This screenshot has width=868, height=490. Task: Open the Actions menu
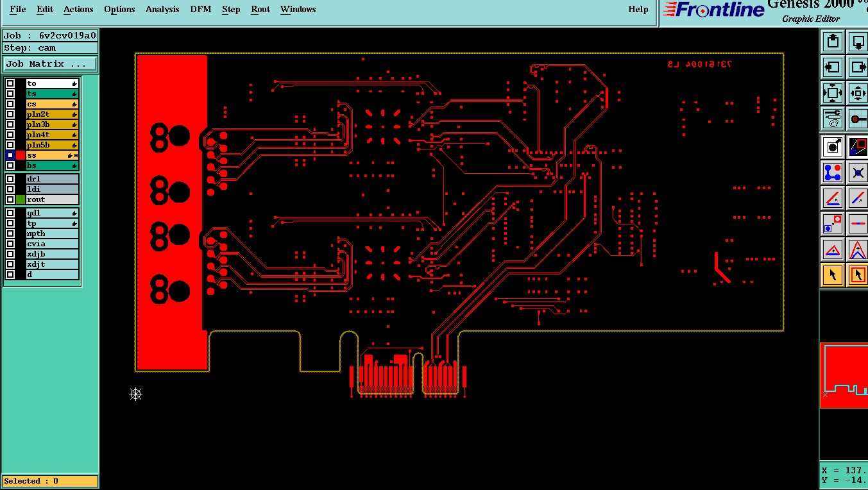(x=78, y=9)
